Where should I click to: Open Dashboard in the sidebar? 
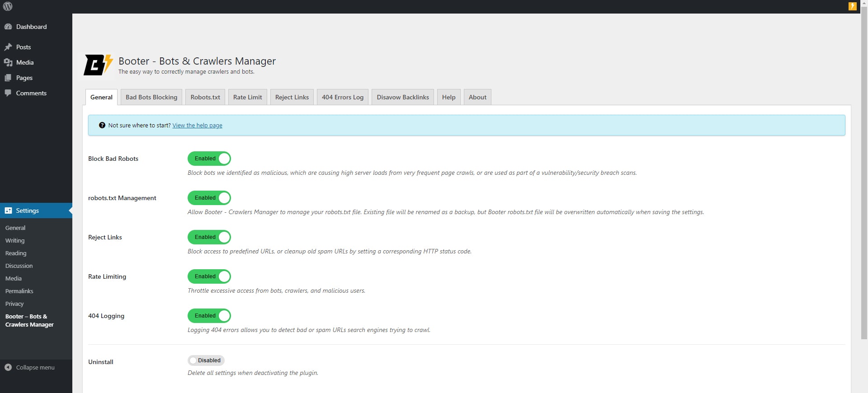[36, 27]
